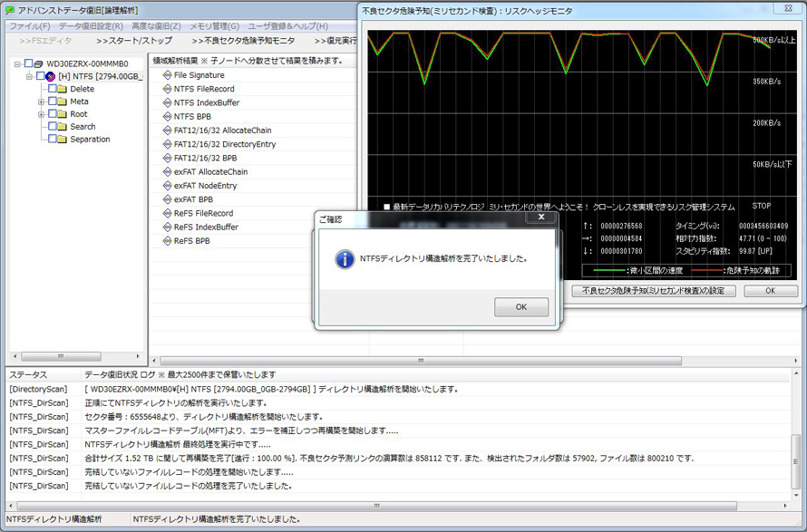The image size is (807, 532).
Task: Tick the [H] NTFS partition checkbox
Action: [41, 76]
